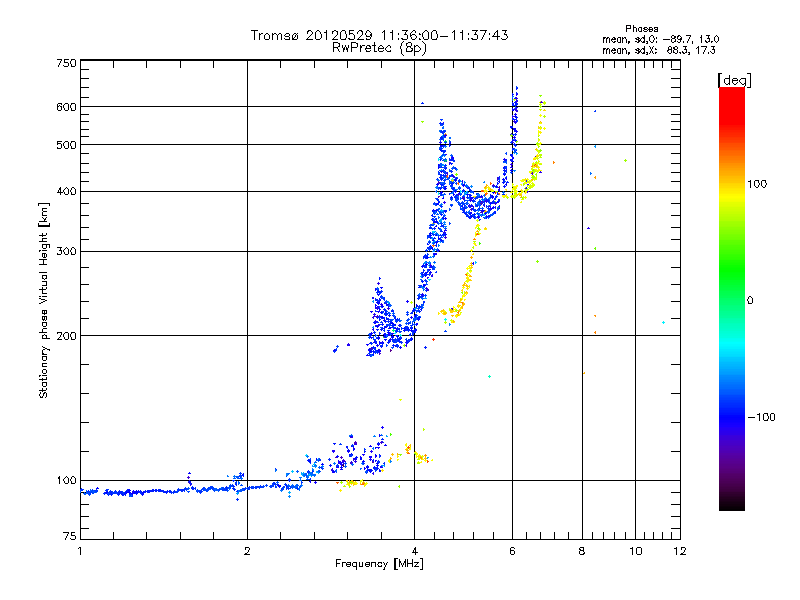Click the 'mean, sd,X: 88.3, 17.3' line
Image resolution: width=800 pixels, height=600 pixels.
tap(659, 50)
